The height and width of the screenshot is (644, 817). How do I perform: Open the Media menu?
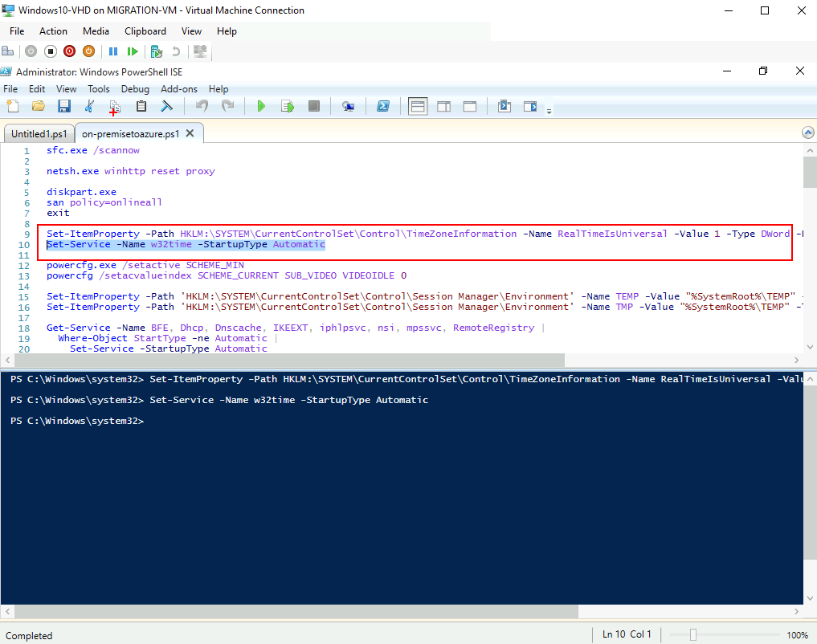tap(96, 31)
